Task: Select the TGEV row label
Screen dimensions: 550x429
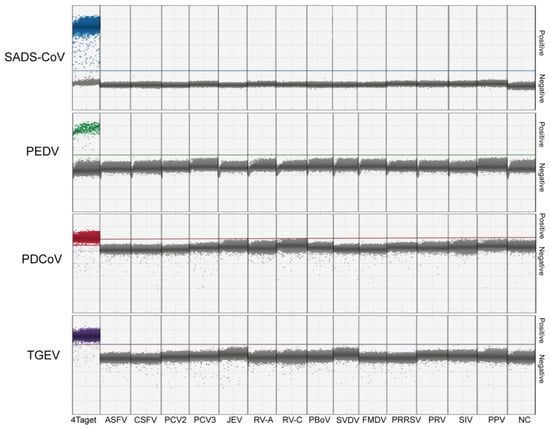Action: point(43,355)
